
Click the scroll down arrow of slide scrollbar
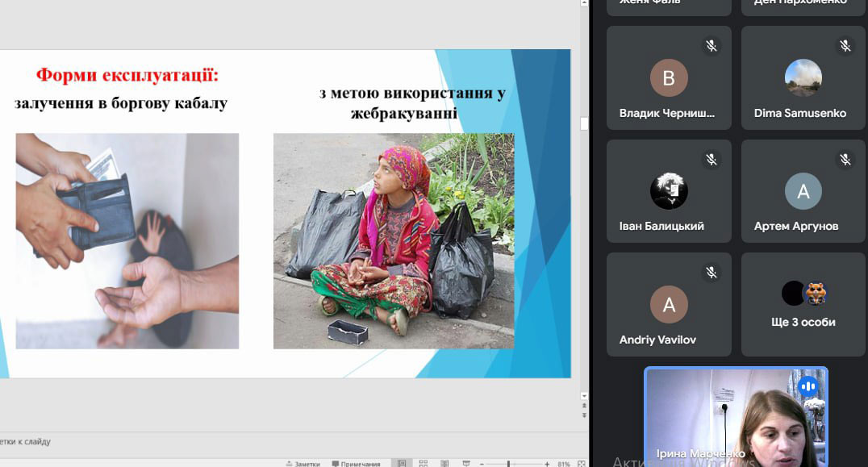click(584, 396)
